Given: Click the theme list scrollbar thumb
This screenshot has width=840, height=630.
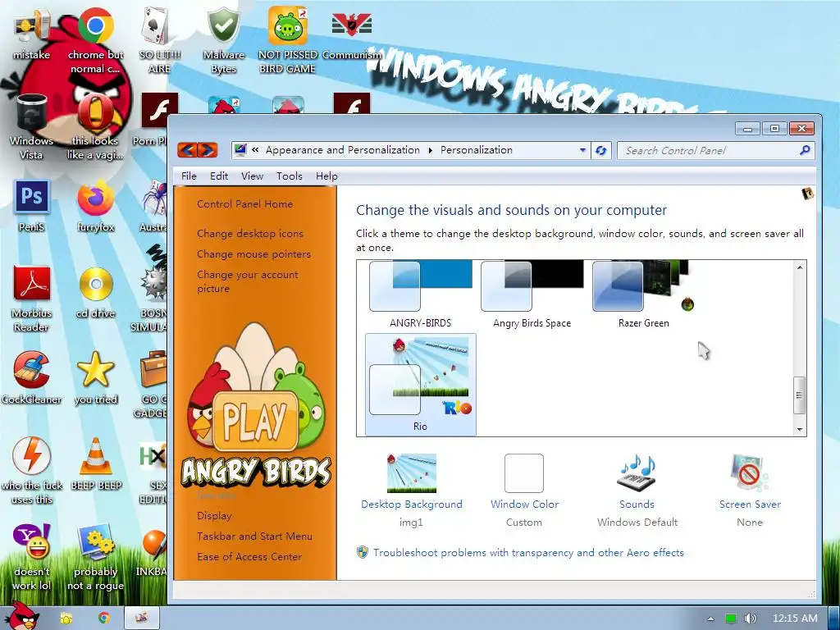Looking at the screenshot, I should coord(800,395).
